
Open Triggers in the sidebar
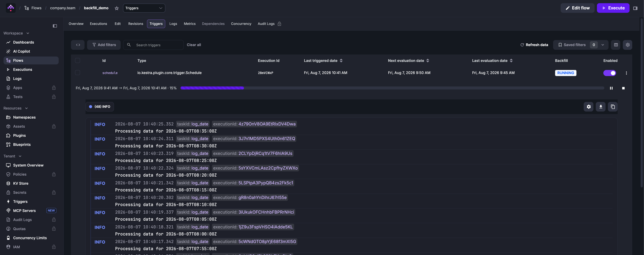(31, 202)
